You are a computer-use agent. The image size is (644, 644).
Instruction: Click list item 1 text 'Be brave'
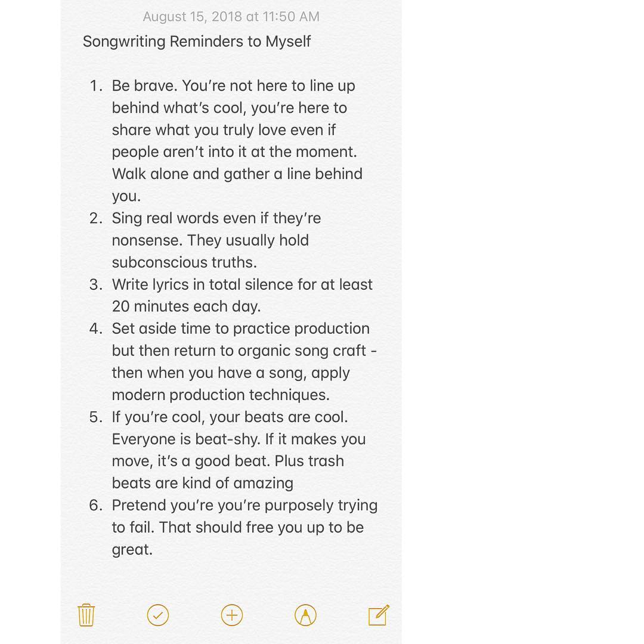(144, 86)
